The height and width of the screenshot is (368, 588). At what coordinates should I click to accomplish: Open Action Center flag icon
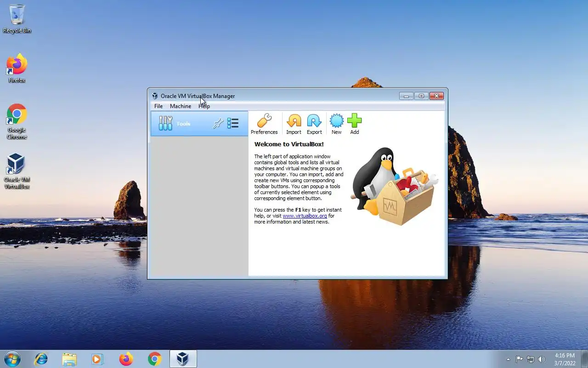(519, 359)
